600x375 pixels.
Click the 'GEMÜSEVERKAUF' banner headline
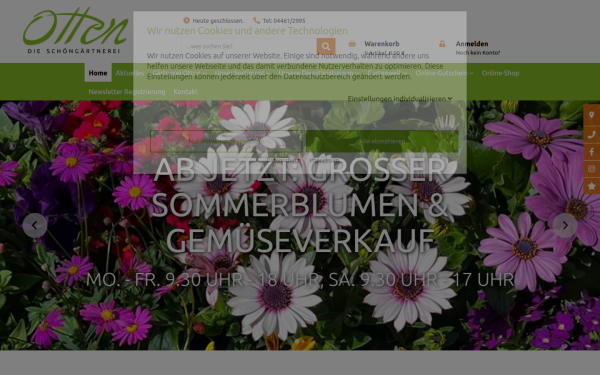pos(300,241)
